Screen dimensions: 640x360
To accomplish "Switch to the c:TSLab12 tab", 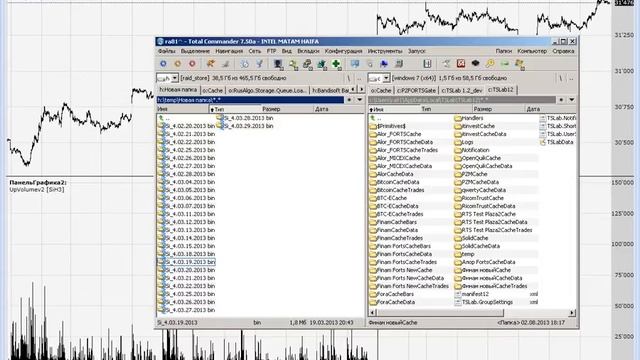I will point(500,90).
